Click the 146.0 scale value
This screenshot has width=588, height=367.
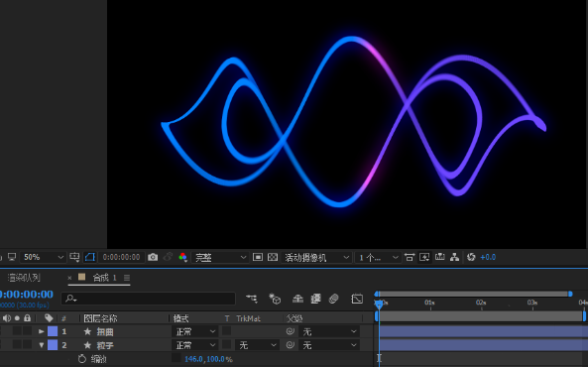point(193,359)
